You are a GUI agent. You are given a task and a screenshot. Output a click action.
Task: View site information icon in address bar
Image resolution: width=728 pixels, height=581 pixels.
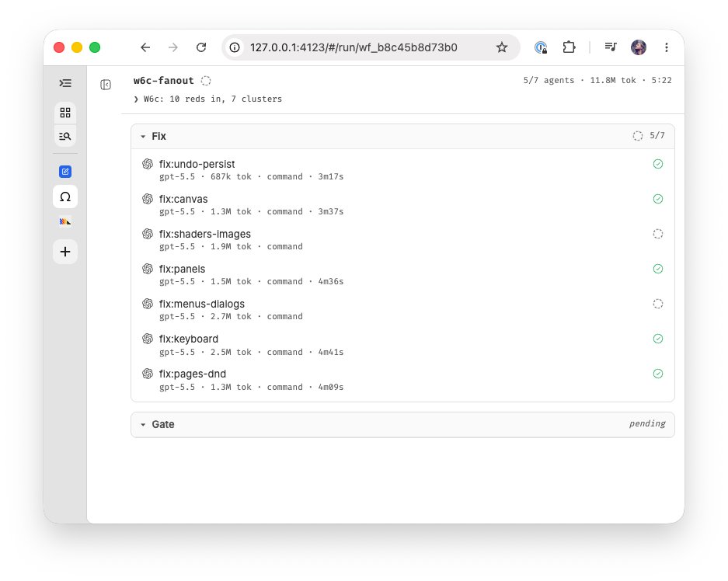point(235,47)
